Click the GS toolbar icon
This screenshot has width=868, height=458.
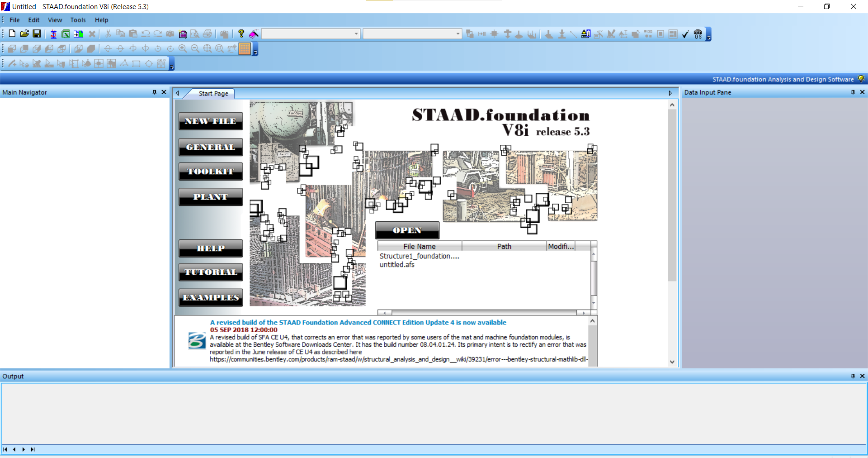[x=698, y=34]
